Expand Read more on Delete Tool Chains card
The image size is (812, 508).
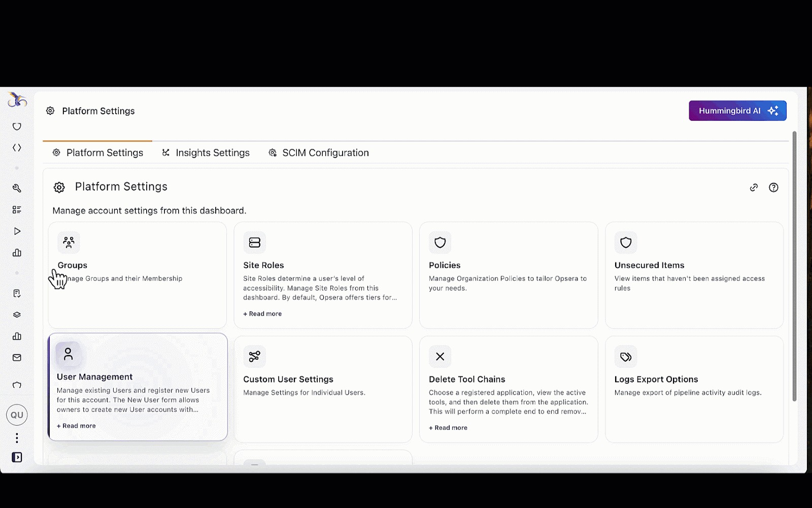coord(448,428)
